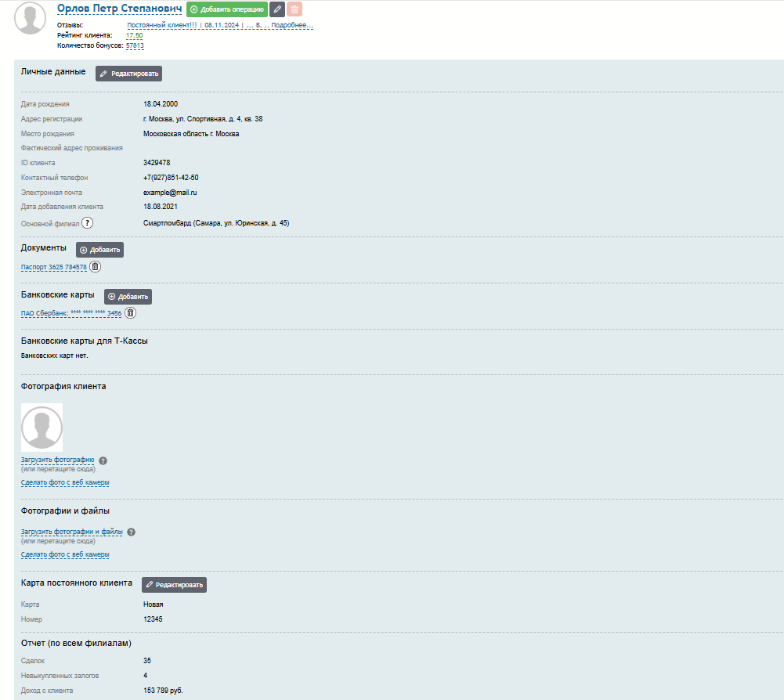Open the client rating value 17.50
The image size is (784, 700).
(x=134, y=35)
